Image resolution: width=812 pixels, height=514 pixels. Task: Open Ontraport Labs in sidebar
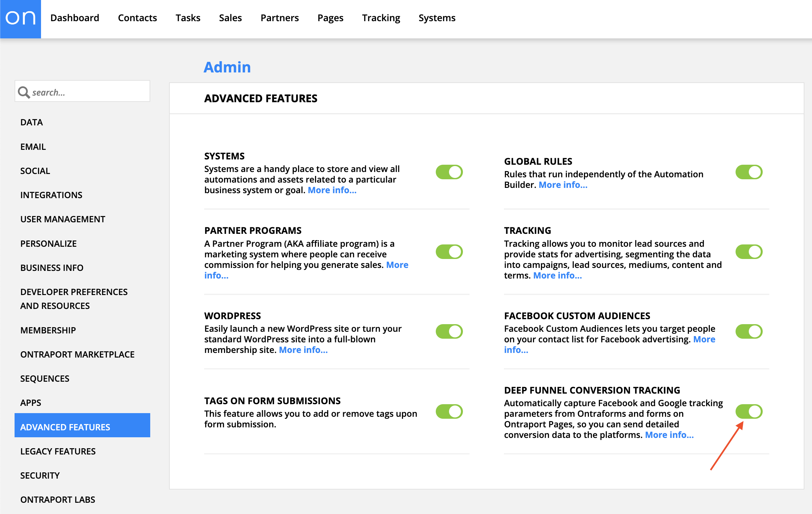click(58, 499)
